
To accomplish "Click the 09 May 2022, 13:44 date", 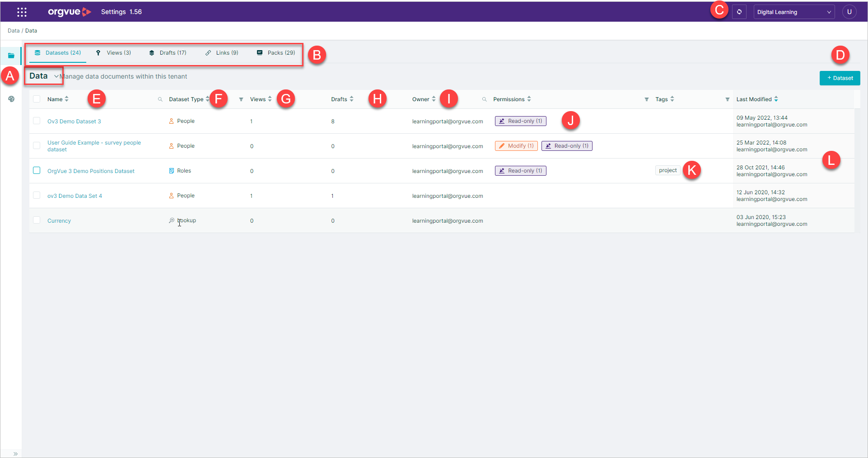I will tap(762, 118).
